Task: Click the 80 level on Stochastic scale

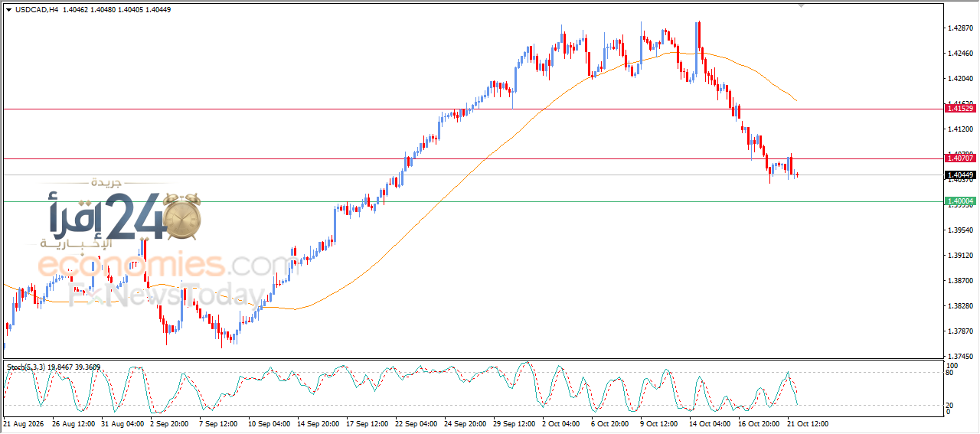Action: pyautogui.click(x=950, y=374)
